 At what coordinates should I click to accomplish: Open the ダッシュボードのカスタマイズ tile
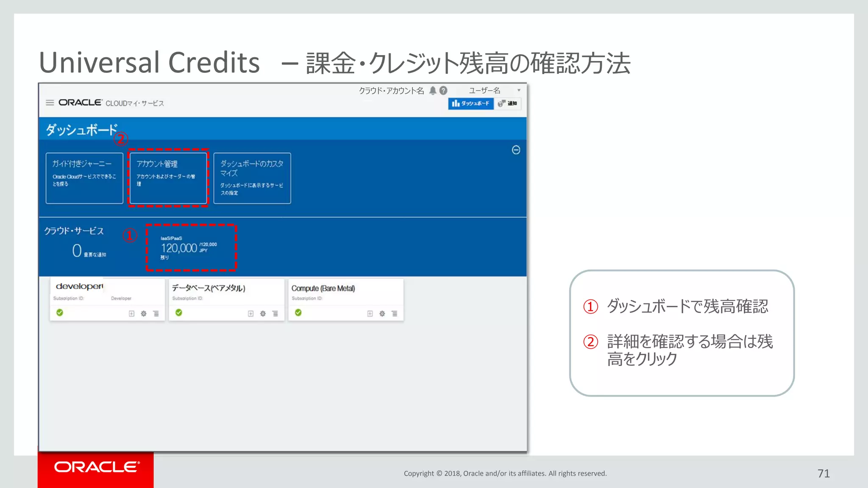click(x=252, y=178)
